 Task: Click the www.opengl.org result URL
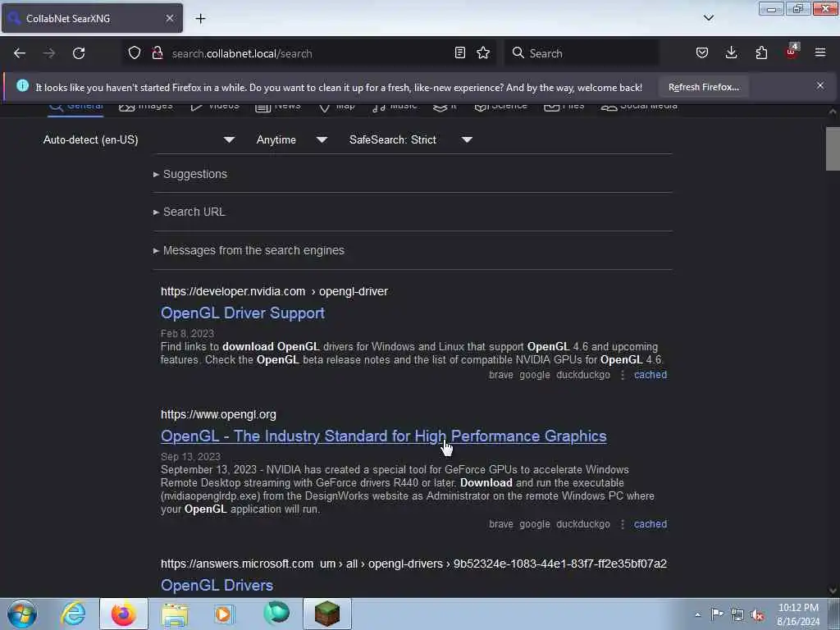click(218, 414)
